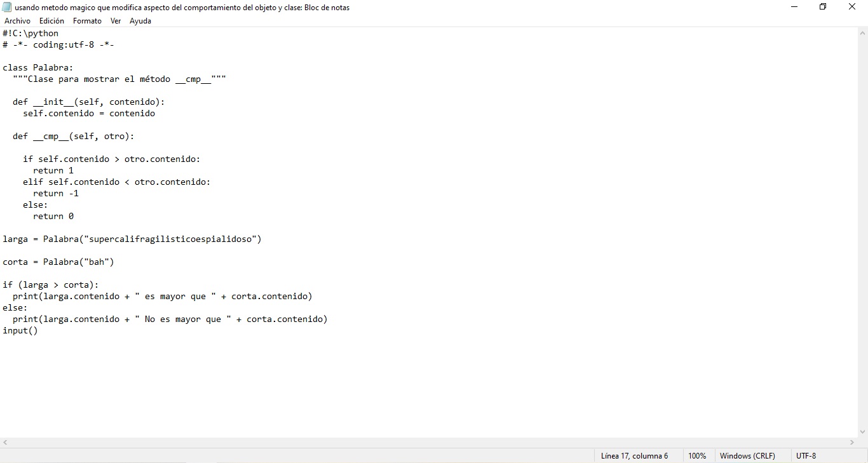
Task: Click the print line with 'No es mayor que'
Action: pos(170,319)
